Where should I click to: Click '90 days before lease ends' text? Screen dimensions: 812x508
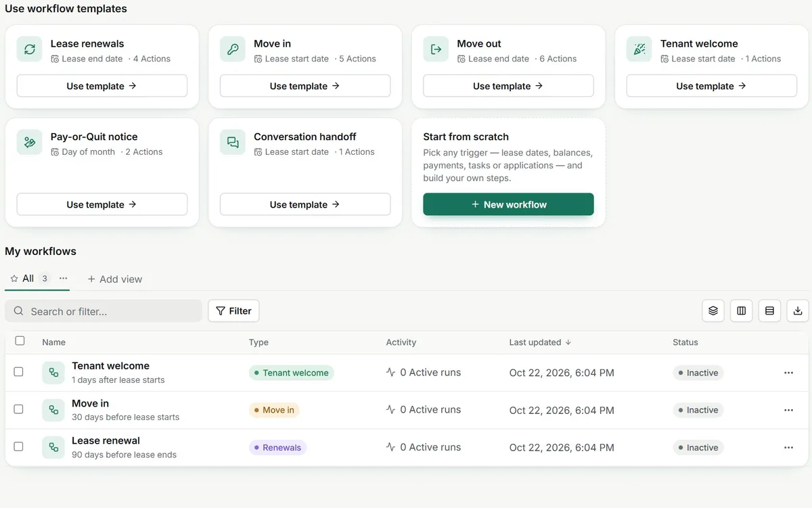pyautogui.click(x=124, y=455)
